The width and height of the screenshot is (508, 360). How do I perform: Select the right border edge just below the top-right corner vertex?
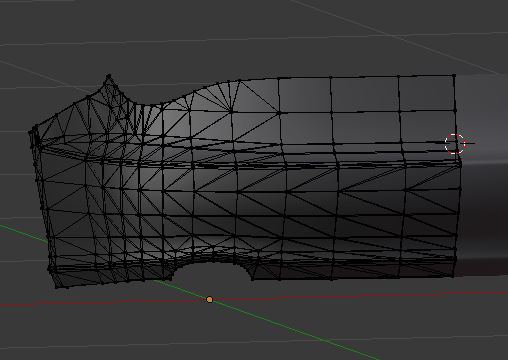[x=455, y=93]
